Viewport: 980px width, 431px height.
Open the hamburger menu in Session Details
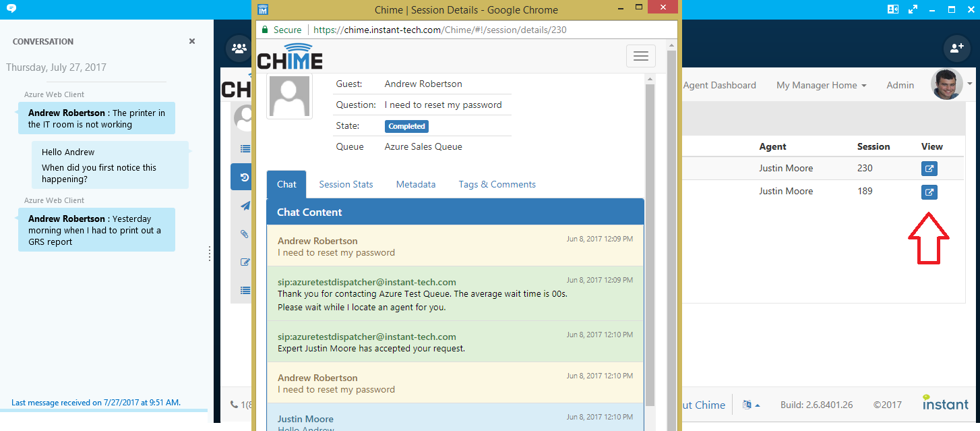point(641,56)
